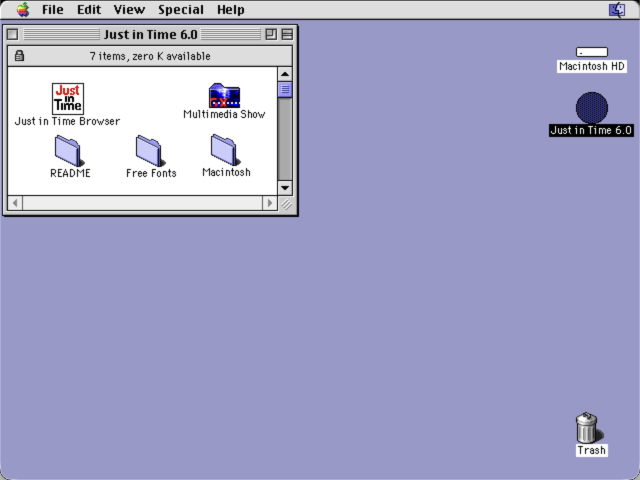
Task: Click the zoom box of Just in Time window
Action: (271, 34)
